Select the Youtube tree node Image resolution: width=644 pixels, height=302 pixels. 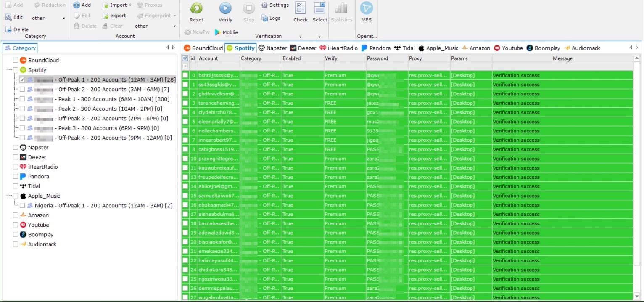tap(38, 225)
